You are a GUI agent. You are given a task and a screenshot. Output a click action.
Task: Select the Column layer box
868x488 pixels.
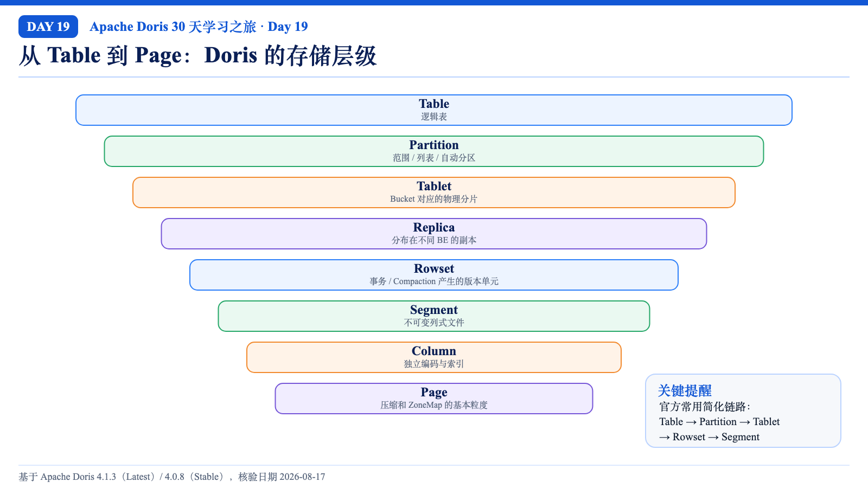(434, 357)
